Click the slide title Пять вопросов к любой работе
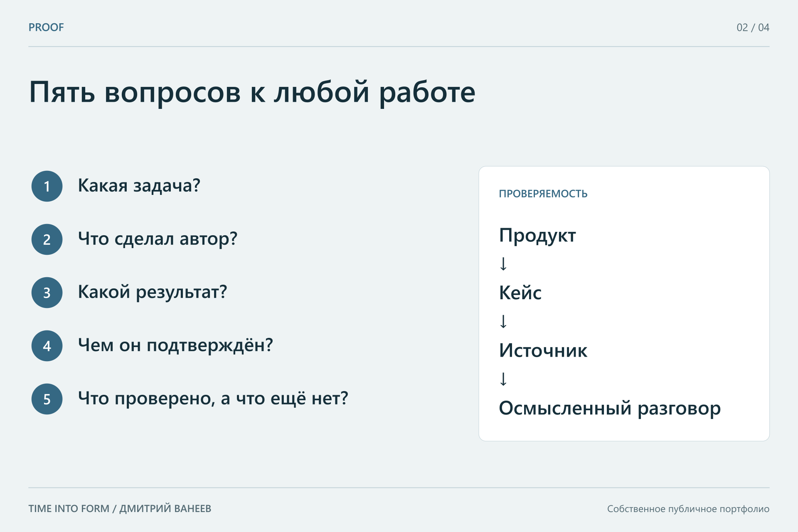 [252, 92]
